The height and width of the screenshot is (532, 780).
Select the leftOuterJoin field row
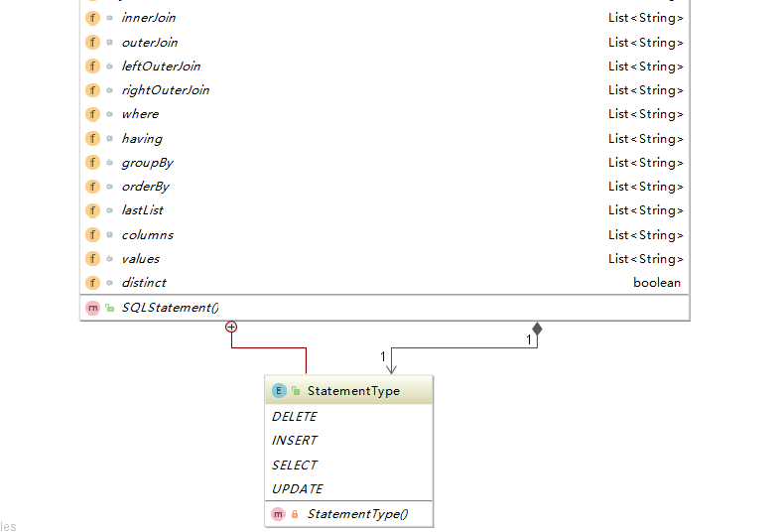pos(161,66)
